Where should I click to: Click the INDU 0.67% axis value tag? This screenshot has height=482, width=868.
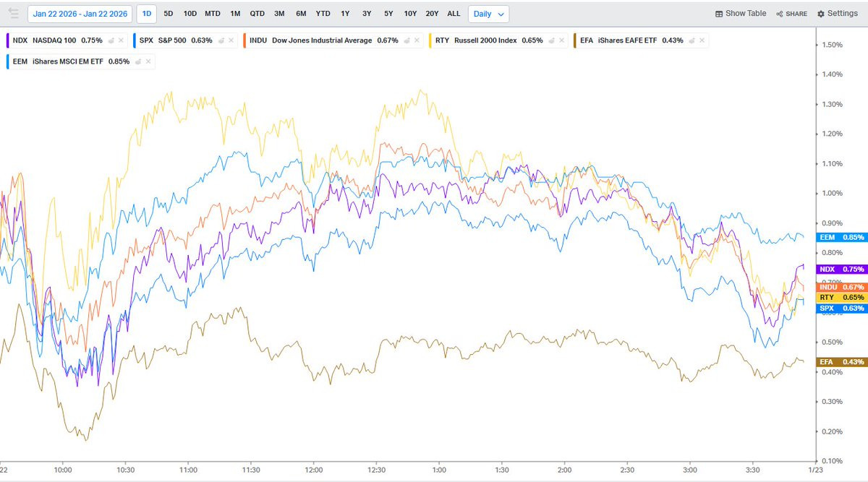(841, 287)
